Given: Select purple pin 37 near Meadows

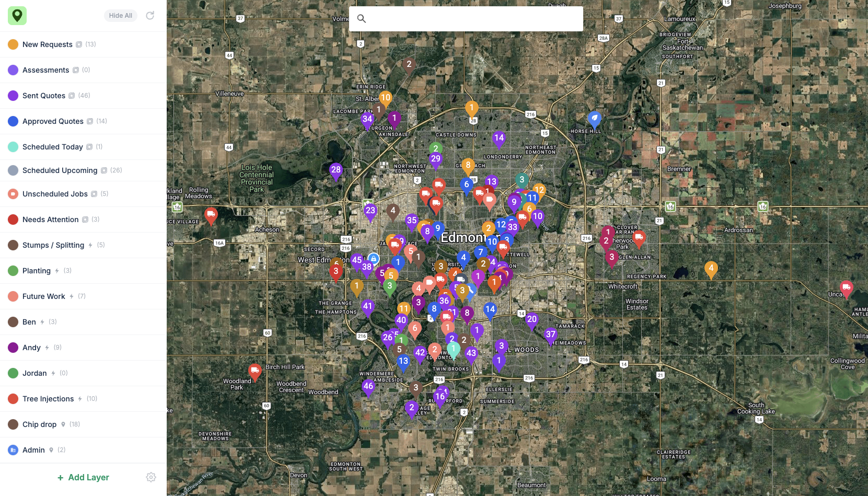Looking at the screenshot, I should (551, 336).
